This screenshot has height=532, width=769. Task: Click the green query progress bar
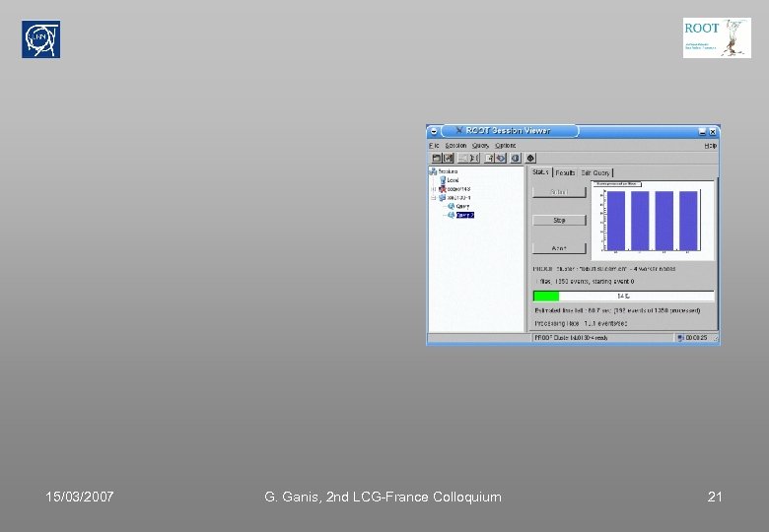pyautogui.click(x=623, y=296)
